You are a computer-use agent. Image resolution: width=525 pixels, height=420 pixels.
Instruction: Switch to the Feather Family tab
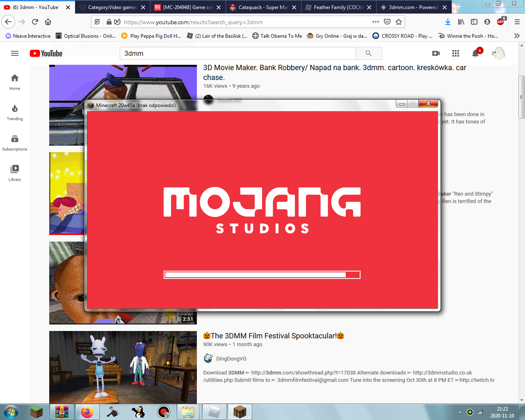339,7
